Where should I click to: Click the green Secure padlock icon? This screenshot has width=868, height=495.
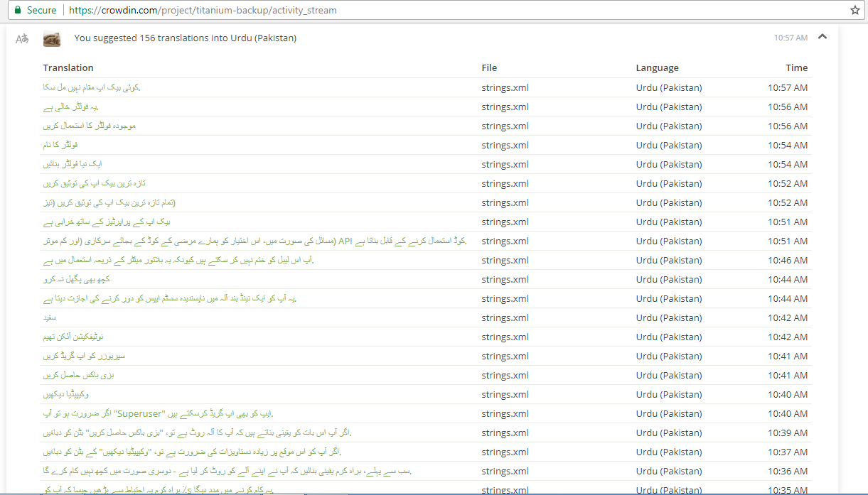click(x=18, y=11)
